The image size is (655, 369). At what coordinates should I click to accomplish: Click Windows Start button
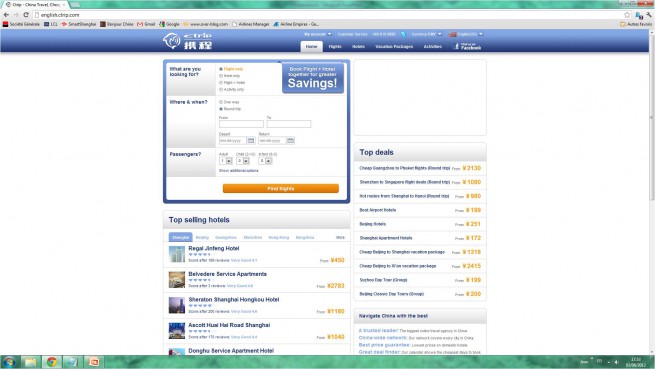(x=9, y=362)
